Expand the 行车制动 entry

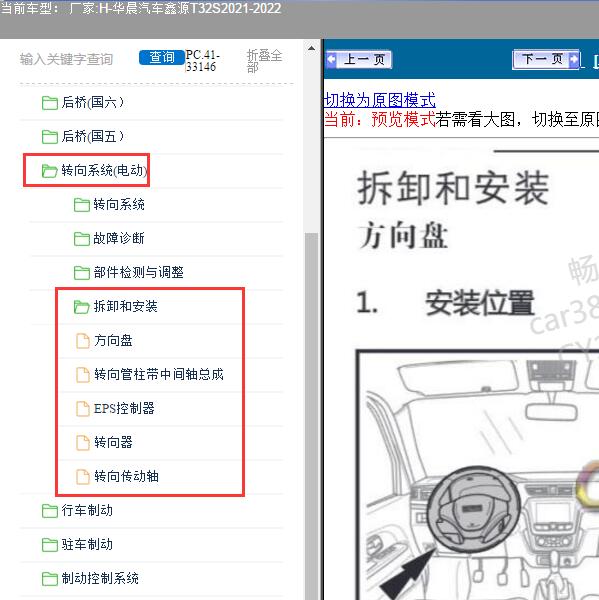[x=87, y=511]
